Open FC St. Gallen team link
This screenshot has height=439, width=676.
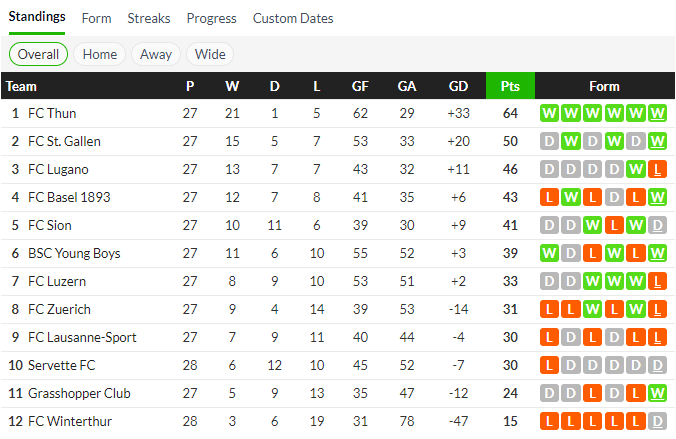pyautogui.click(x=64, y=141)
